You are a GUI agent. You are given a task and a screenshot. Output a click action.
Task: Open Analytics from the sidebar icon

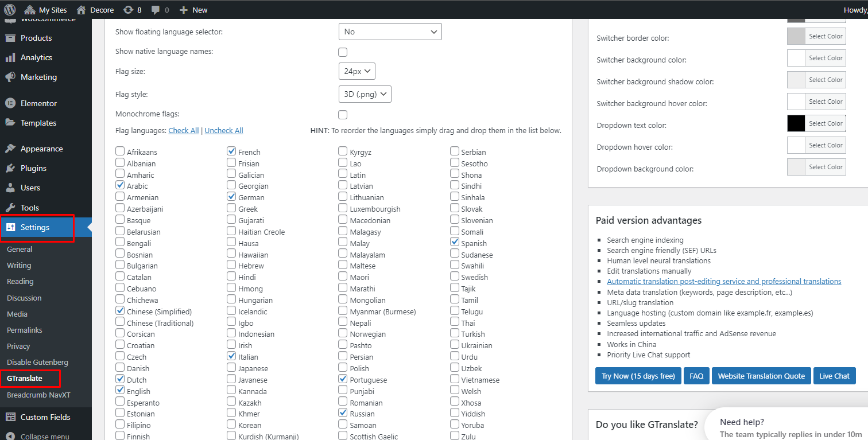click(10, 57)
